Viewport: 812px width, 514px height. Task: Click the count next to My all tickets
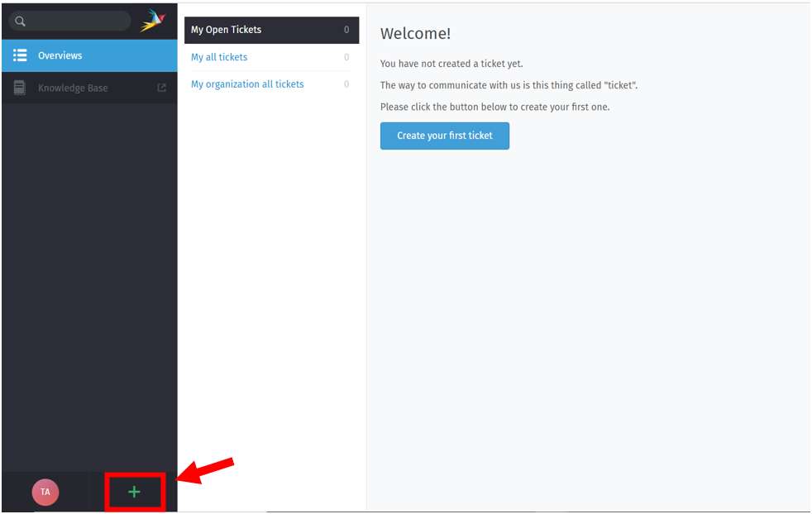346,57
